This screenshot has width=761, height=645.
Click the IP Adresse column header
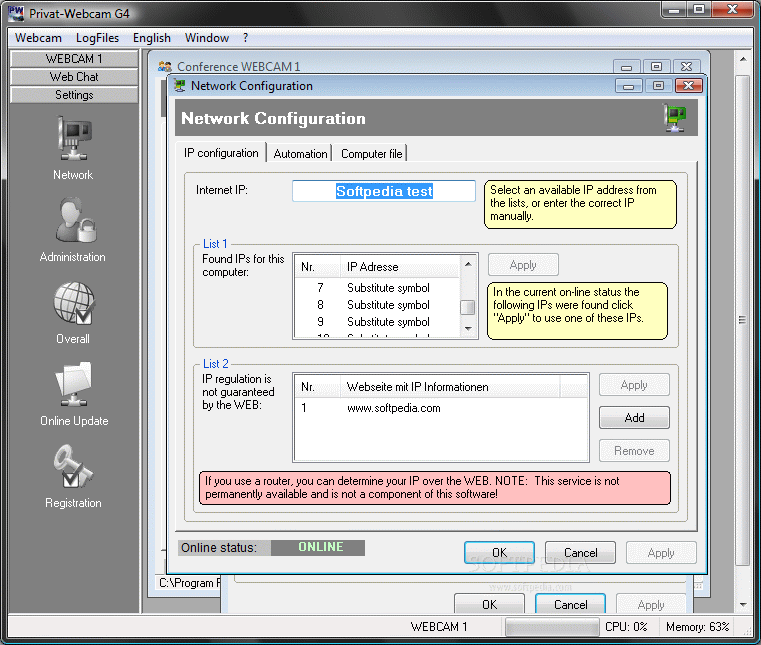click(x=400, y=267)
